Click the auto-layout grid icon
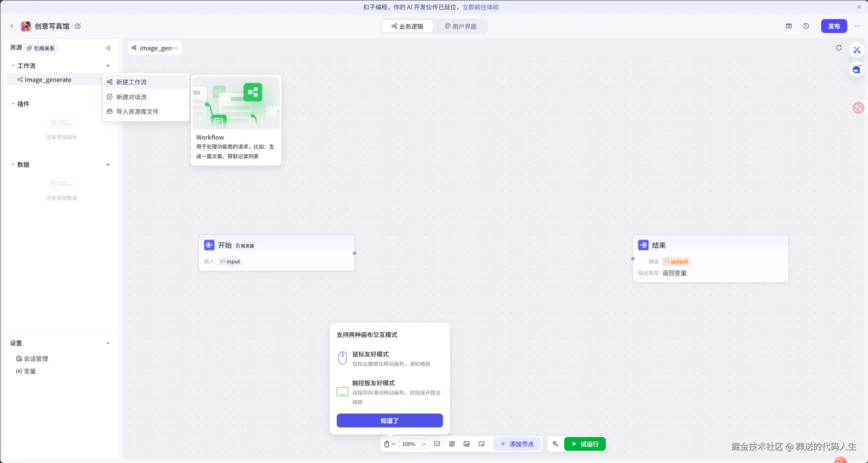868x463 pixels. click(x=452, y=444)
